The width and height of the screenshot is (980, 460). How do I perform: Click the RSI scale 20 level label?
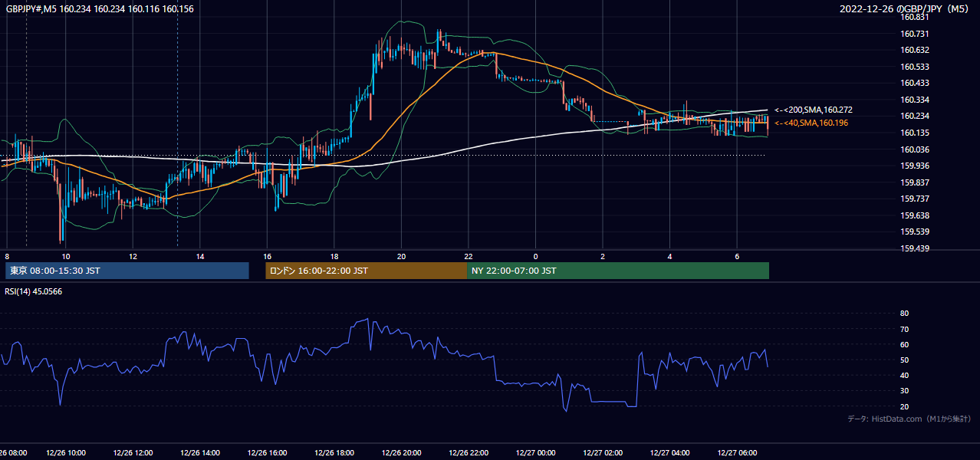tap(905, 406)
